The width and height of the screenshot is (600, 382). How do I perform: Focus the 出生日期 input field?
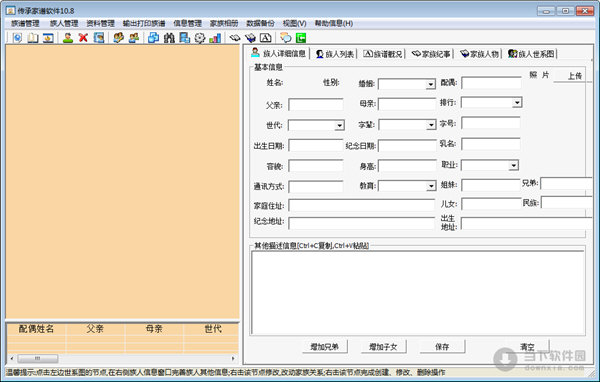tap(316, 145)
